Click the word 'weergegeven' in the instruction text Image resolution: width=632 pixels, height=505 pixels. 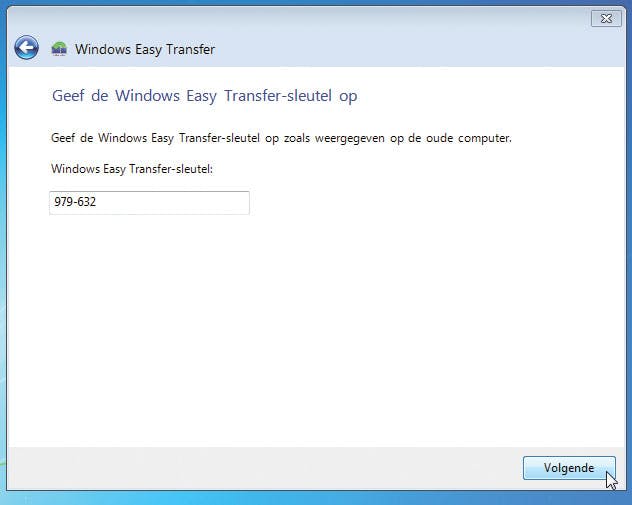click(x=350, y=139)
